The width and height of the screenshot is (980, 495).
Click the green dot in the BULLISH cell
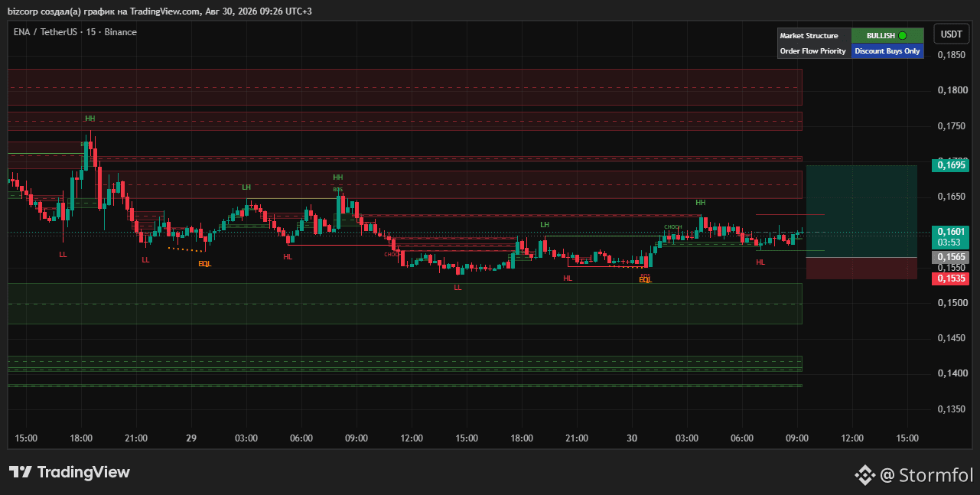point(903,35)
